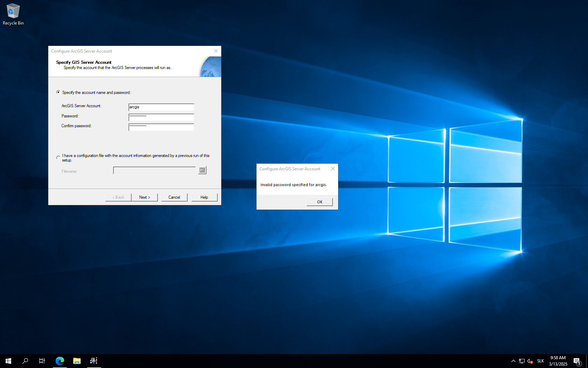This screenshot has height=368, width=588.
Task: Open the muted volume tray icon
Action: pyautogui.click(x=530, y=361)
